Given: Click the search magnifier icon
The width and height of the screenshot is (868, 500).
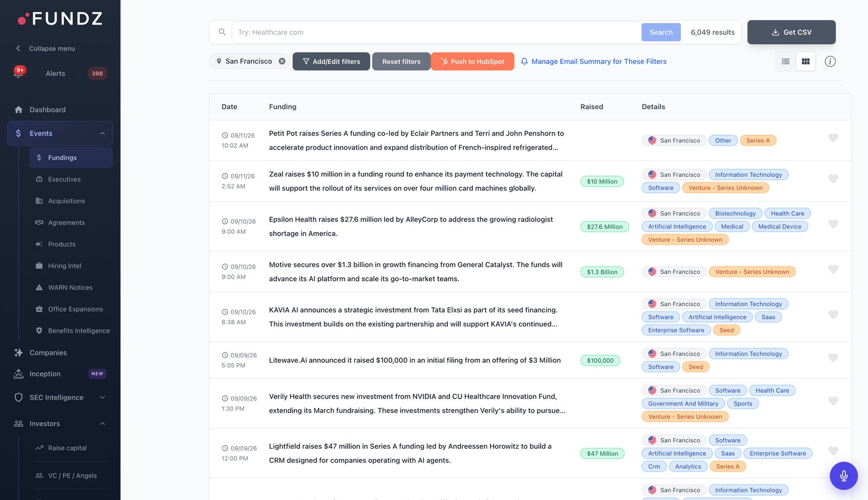Looking at the screenshot, I should pos(222,32).
